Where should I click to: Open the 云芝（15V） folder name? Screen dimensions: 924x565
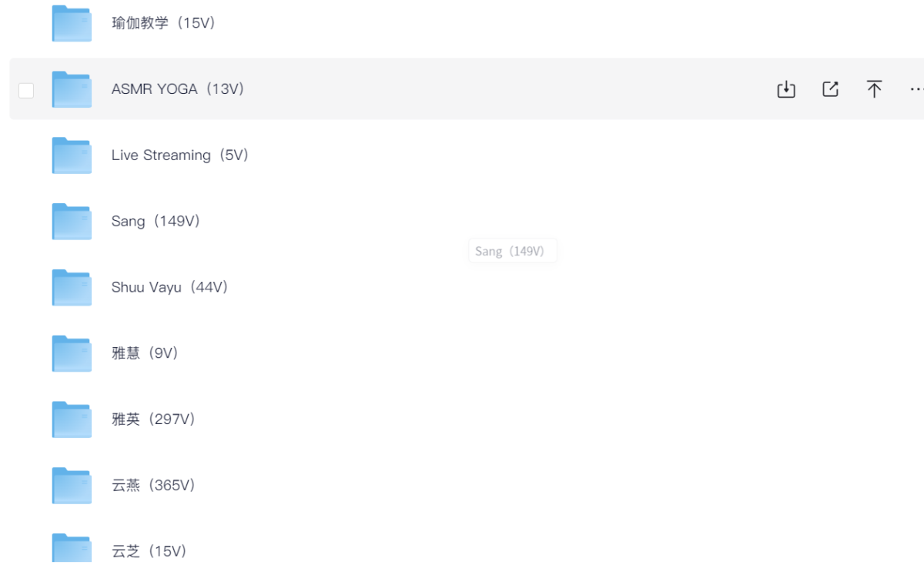[x=149, y=552]
